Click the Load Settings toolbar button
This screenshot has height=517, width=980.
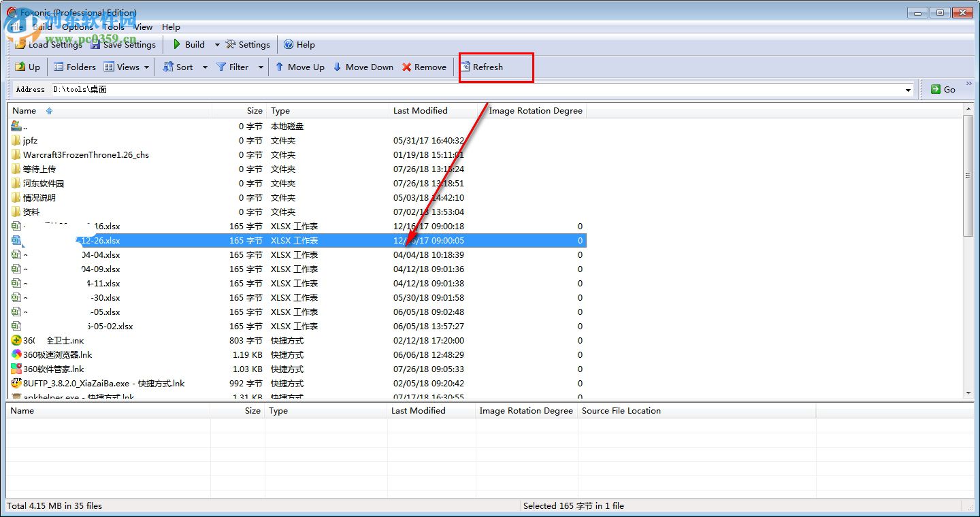tap(49, 45)
